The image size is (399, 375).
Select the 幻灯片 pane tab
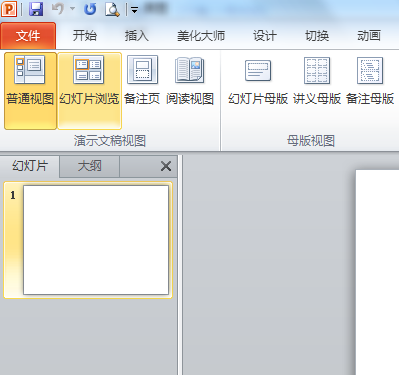30,166
